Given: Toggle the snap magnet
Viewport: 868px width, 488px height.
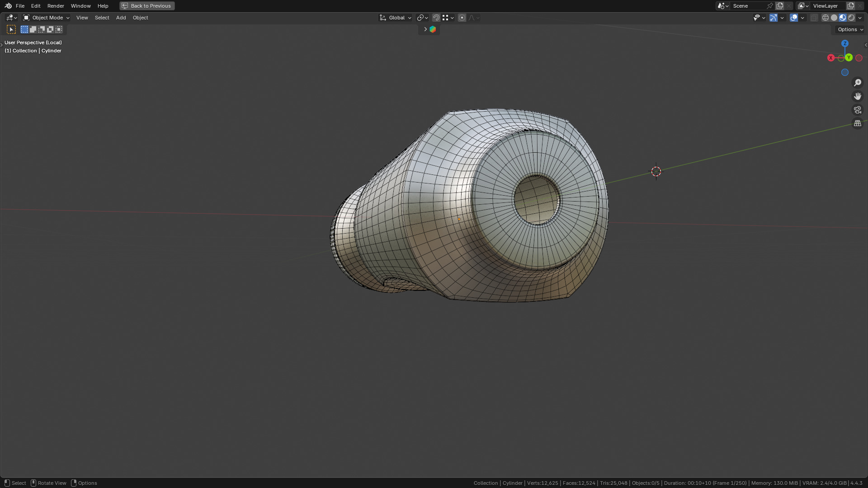Looking at the screenshot, I should (x=436, y=18).
